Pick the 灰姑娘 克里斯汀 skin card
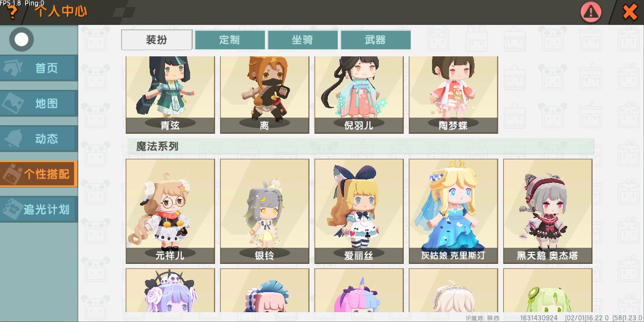This screenshot has width=644, height=322. 453,211
